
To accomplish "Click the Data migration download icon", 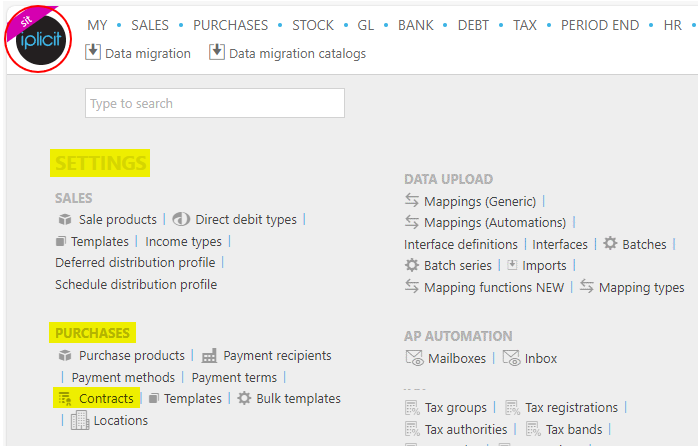I will pyautogui.click(x=93, y=52).
